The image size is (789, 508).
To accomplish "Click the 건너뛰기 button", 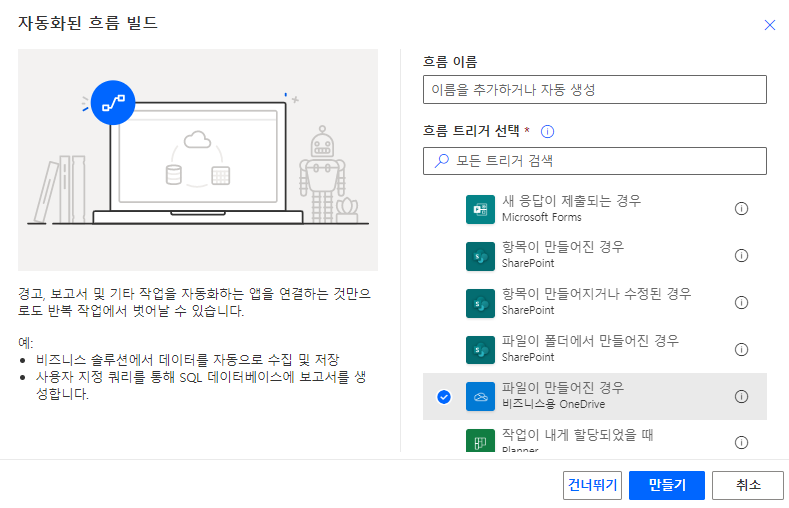I will (x=592, y=485).
